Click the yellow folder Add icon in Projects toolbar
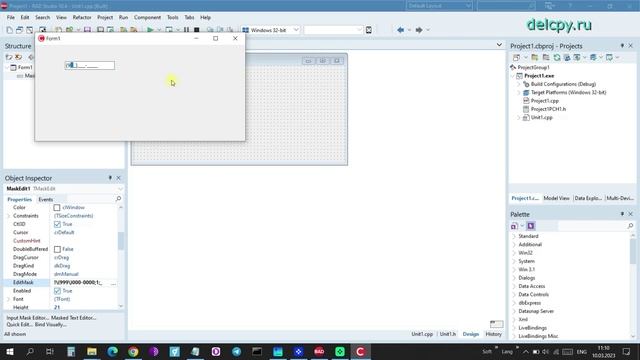 [535, 58]
